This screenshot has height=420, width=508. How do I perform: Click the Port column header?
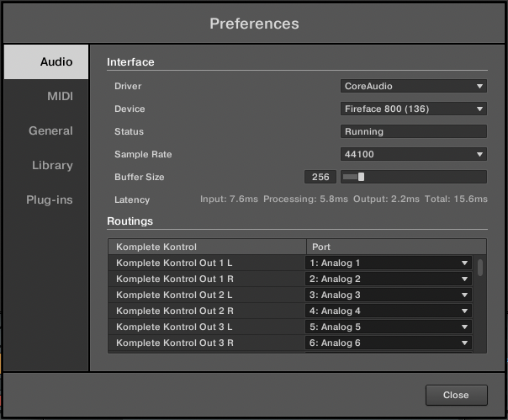click(x=396, y=247)
